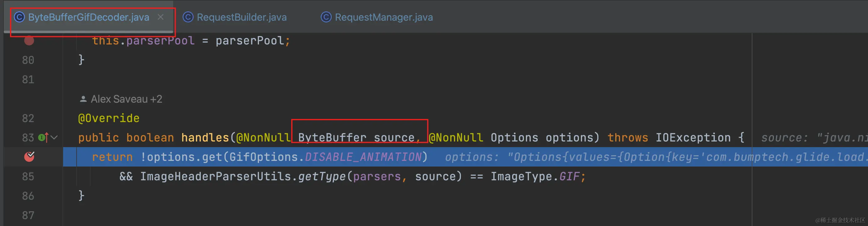The height and width of the screenshot is (226, 868).
Task: Click line number 86 in the gutter
Action: [x=28, y=196]
